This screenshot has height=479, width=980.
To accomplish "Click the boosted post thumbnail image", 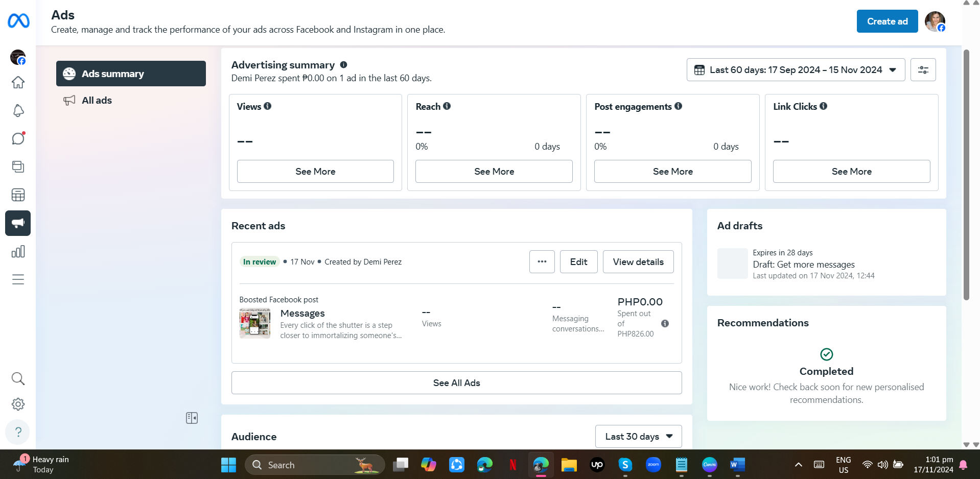I will (x=255, y=323).
